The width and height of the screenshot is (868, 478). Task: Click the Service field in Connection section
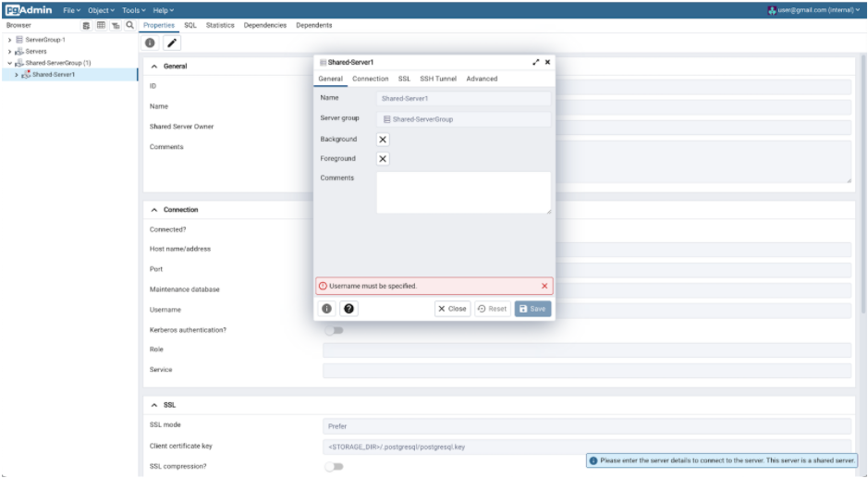tap(587, 370)
